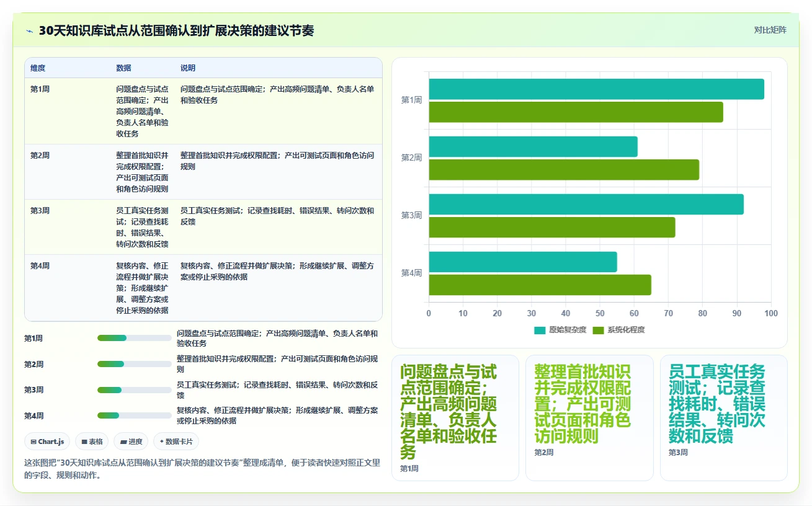Viewport: 812px width, 506px height.
Task: Click the 70 tick on x-axis
Action: click(x=668, y=314)
